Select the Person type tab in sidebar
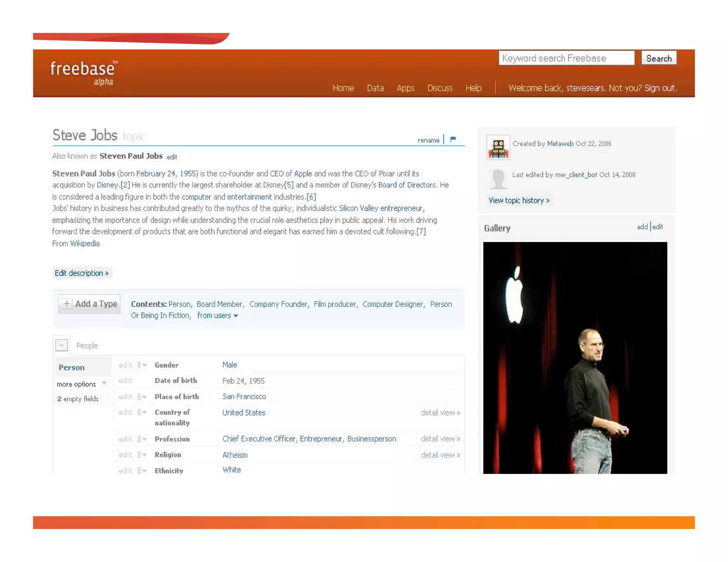Viewport: 728px width, 562px height. click(x=72, y=367)
